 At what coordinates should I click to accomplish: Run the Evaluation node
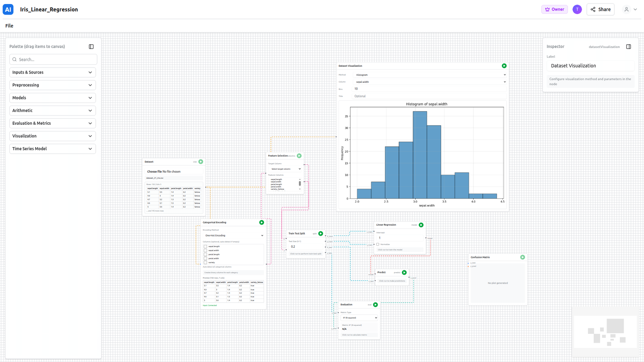[x=375, y=305]
